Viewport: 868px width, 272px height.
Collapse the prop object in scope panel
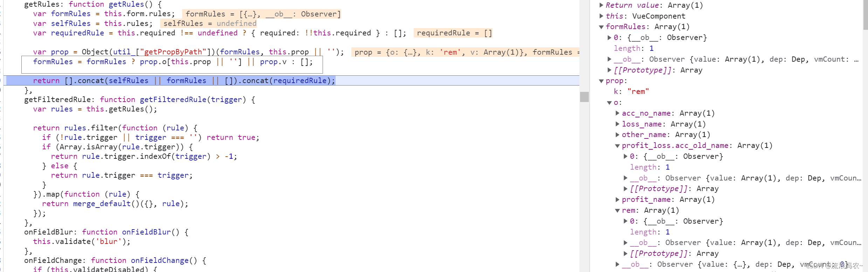pos(601,81)
